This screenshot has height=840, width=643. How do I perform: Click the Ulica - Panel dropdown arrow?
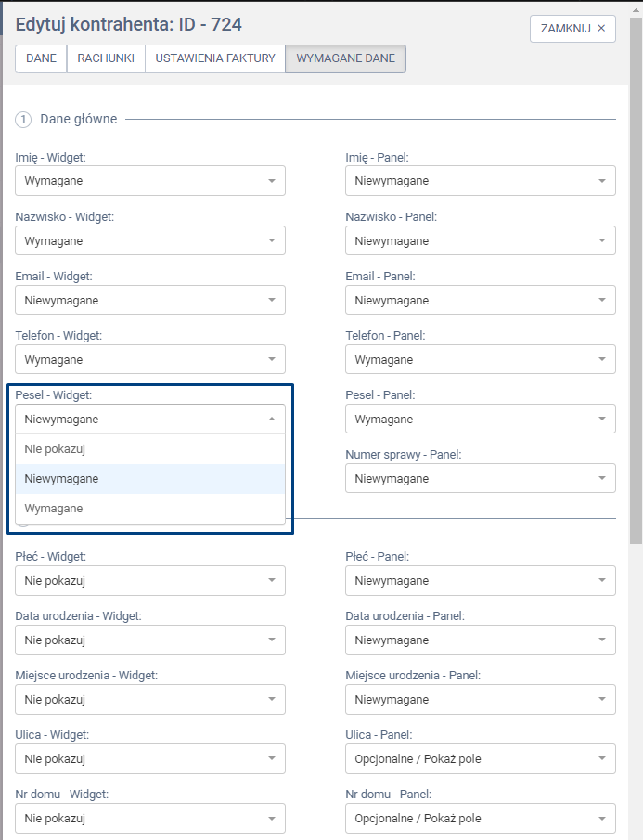click(602, 759)
